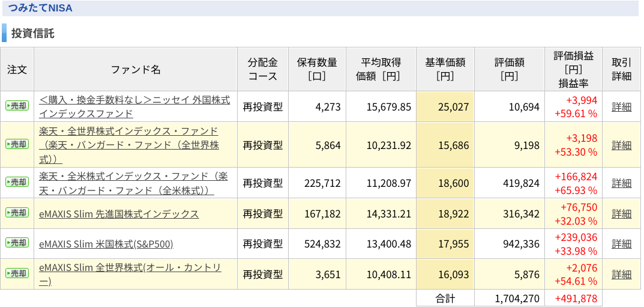Open eMAXIS Slim 全世界株式(オール・カントリー) link

pos(130,274)
